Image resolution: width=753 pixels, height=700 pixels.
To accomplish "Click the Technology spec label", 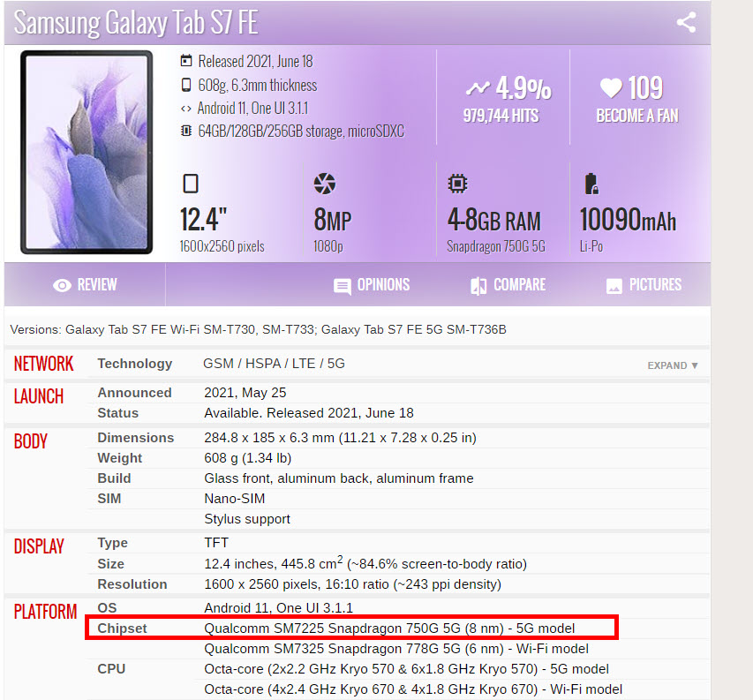I will (135, 364).
